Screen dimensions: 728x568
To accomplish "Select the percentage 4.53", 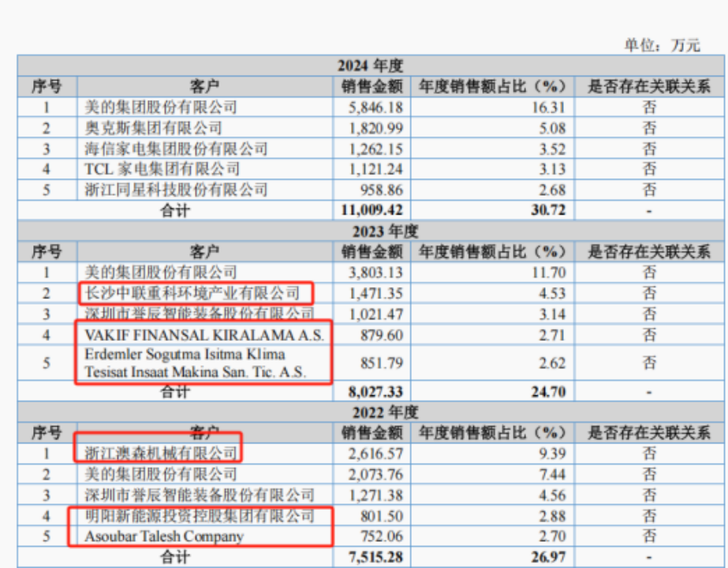I will coord(552,293).
